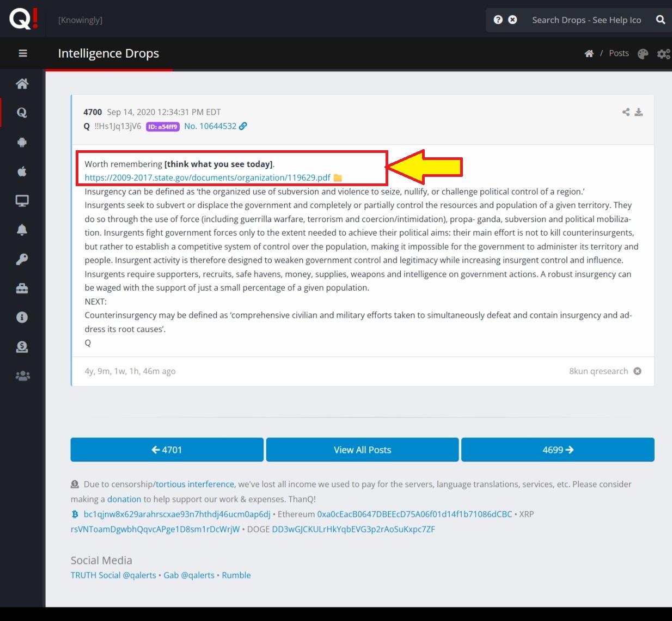Open TRUTH Social @qalerts link
Viewport: 672px width, 621px height.
coord(113,575)
